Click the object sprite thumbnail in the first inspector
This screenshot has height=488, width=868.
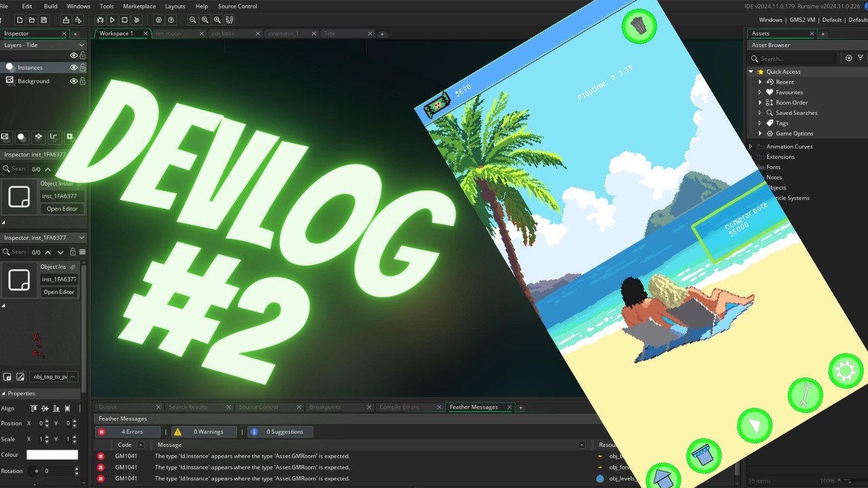coord(18,197)
